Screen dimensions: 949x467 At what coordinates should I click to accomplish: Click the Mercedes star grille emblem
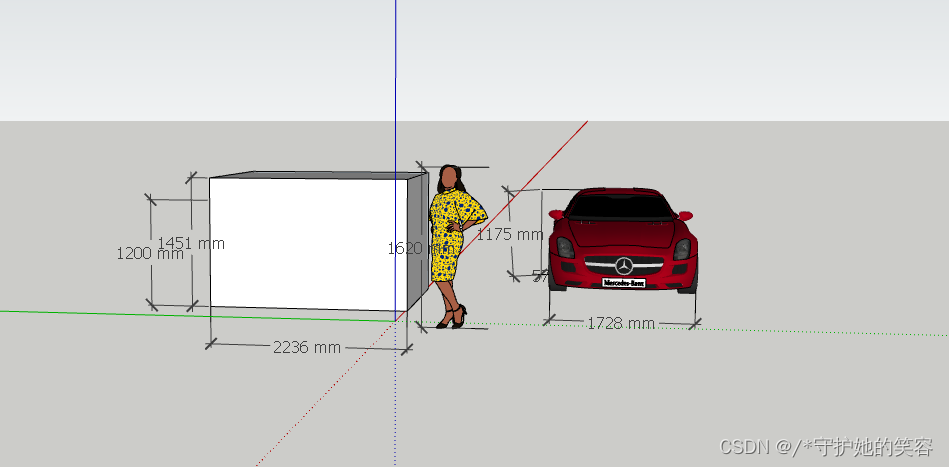(x=624, y=266)
